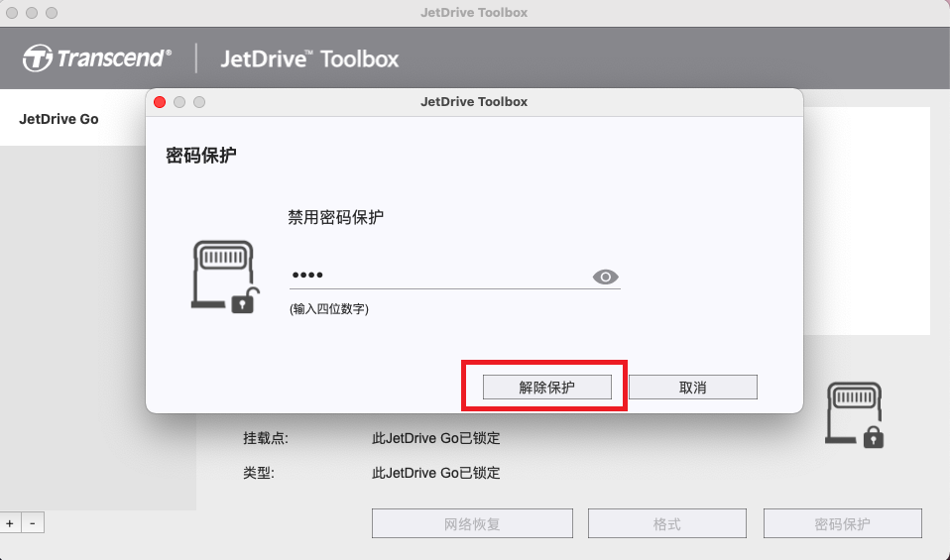Click the 禁用密码保护 label
This screenshot has width=950, height=560.
[335, 217]
